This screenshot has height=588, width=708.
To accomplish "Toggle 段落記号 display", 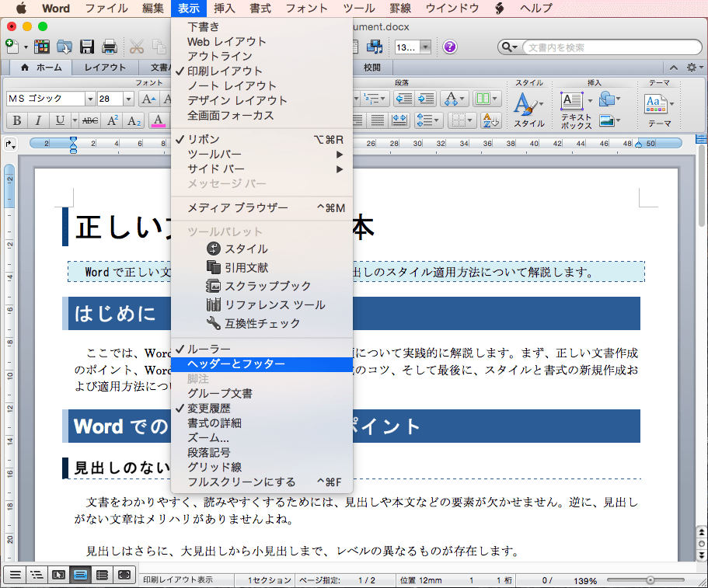I will [262, 452].
